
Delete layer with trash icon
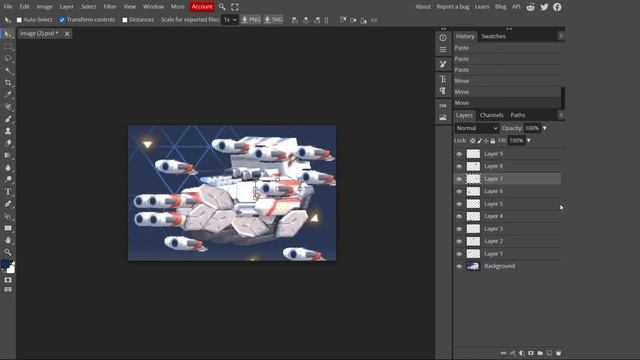pyautogui.click(x=558, y=353)
